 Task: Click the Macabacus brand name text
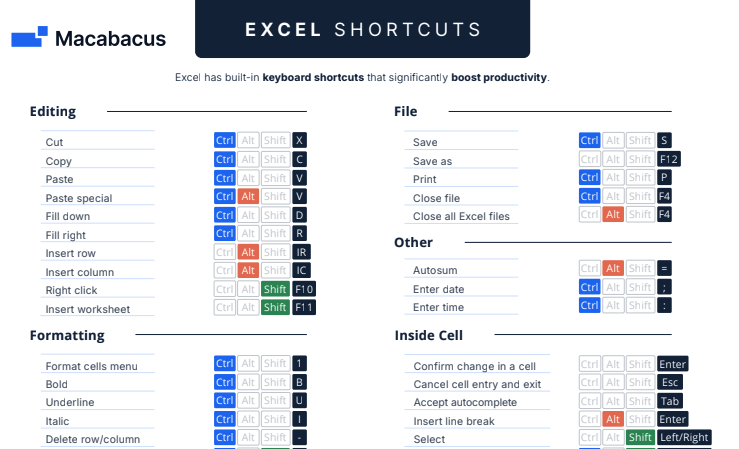point(110,38)
